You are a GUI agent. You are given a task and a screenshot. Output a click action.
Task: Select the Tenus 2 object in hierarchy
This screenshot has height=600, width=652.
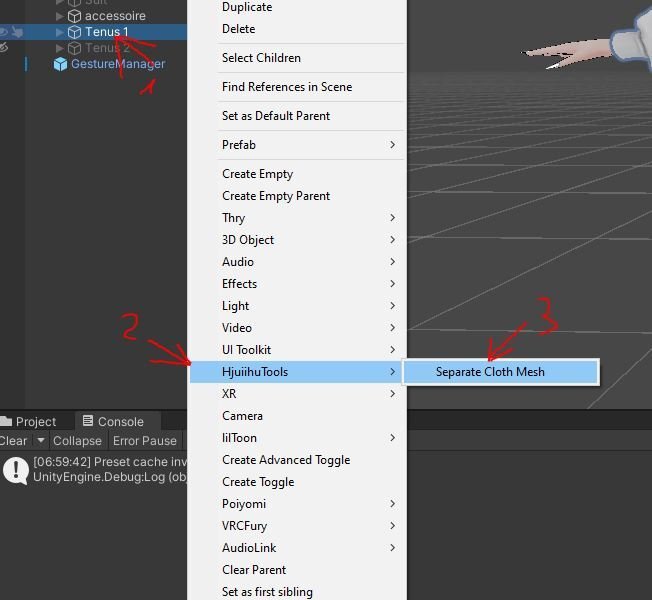107,48
